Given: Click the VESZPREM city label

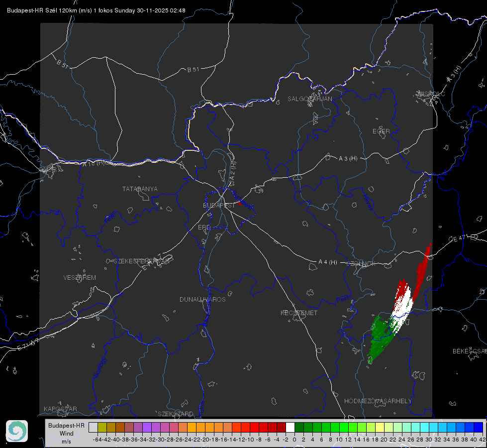Looking at the screenshot, I should tap(80, 278).
